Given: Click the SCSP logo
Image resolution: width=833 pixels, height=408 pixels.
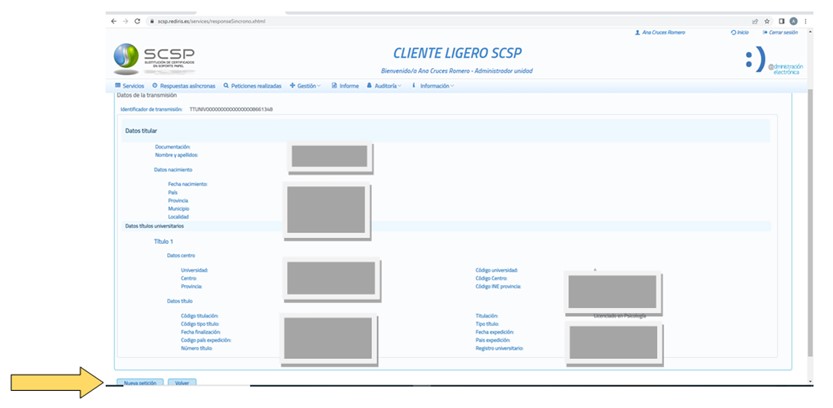Looking at the screenshot, I should [155, 60].
